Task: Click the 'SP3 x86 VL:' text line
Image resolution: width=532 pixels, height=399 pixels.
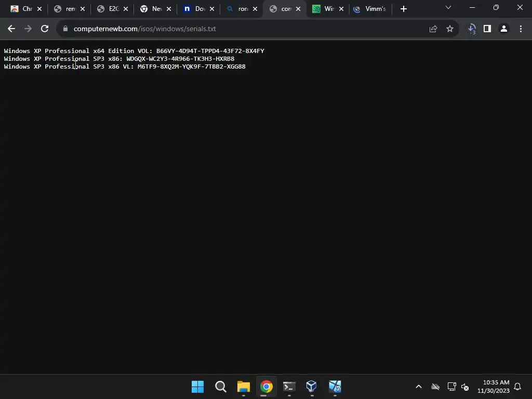Action: pos(125,66)
